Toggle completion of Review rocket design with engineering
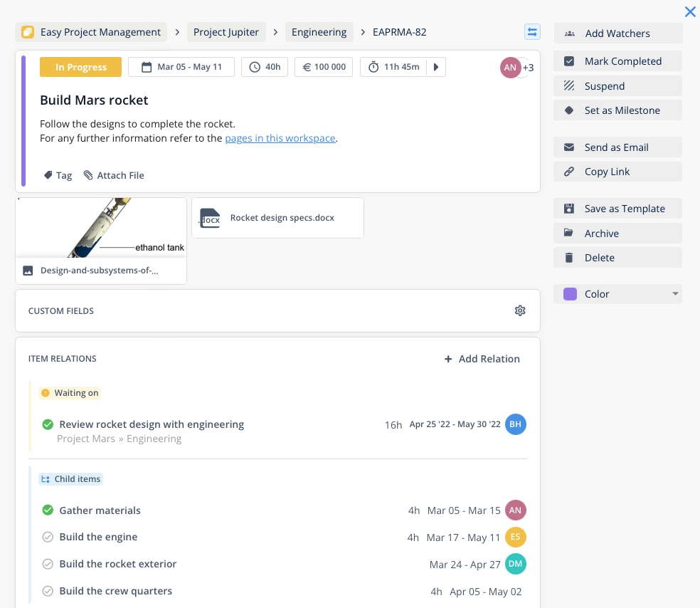700x608 pixels. click(48, 424)
